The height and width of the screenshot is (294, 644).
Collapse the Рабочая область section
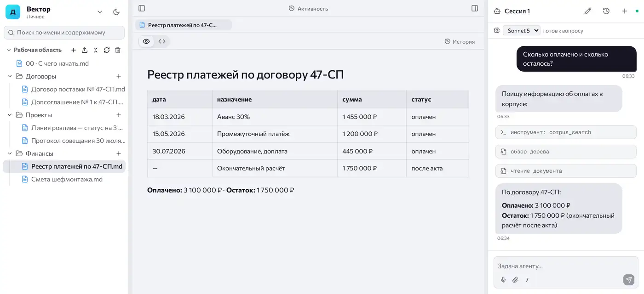click(x=9, y=50)
